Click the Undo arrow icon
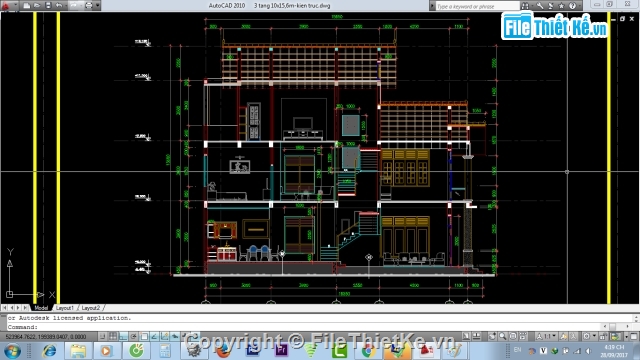Image resolution: width=640 pixels, height=360 pixels. 59,6
